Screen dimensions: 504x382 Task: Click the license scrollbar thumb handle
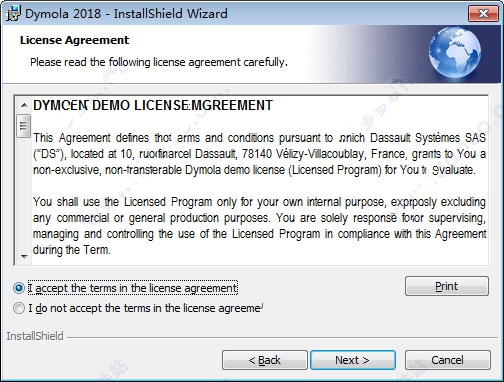click(24, 126)
